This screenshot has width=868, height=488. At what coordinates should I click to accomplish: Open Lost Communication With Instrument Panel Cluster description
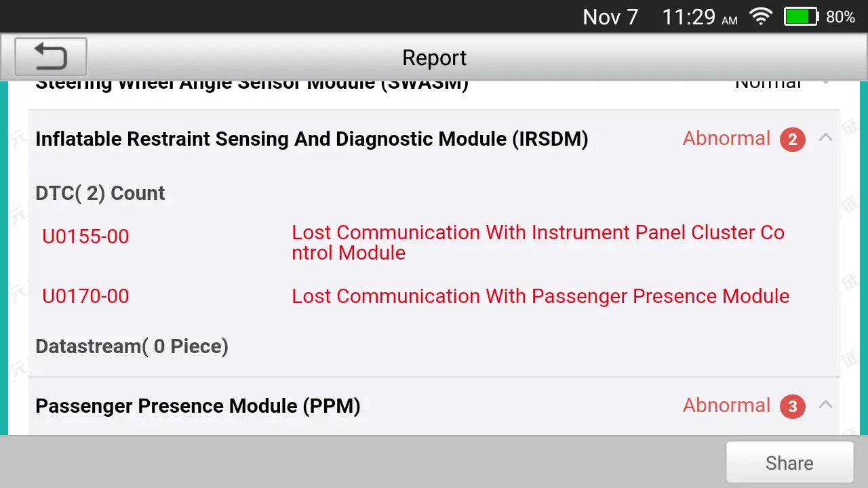pyautogui.click(x=538, y=243)
